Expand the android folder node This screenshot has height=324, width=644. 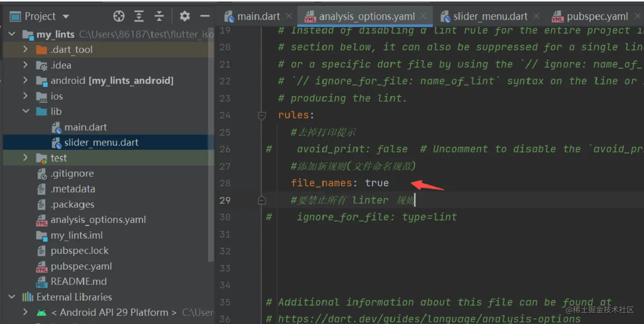tap(26, 80)
